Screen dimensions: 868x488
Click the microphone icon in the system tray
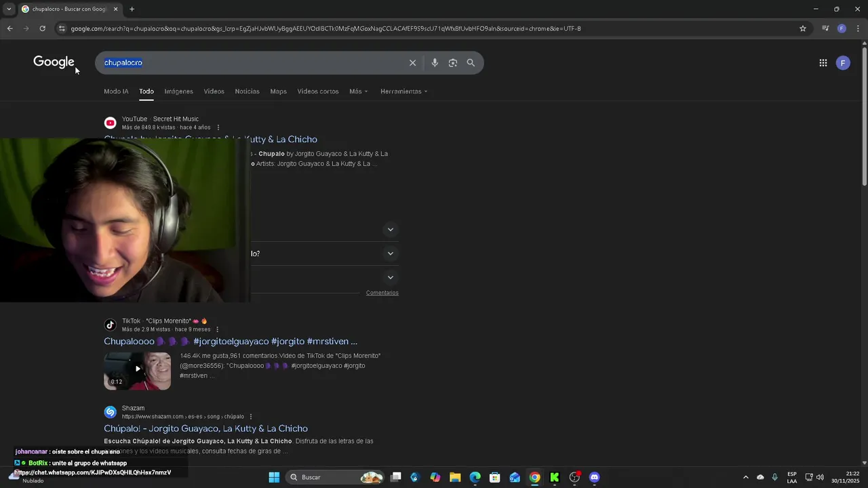click(x=774, y=477)
